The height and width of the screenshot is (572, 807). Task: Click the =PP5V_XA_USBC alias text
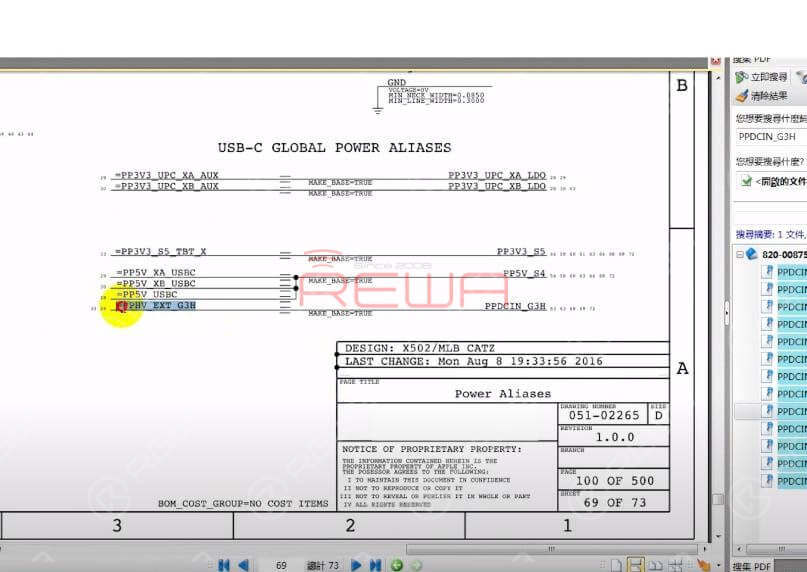point(156,272)
